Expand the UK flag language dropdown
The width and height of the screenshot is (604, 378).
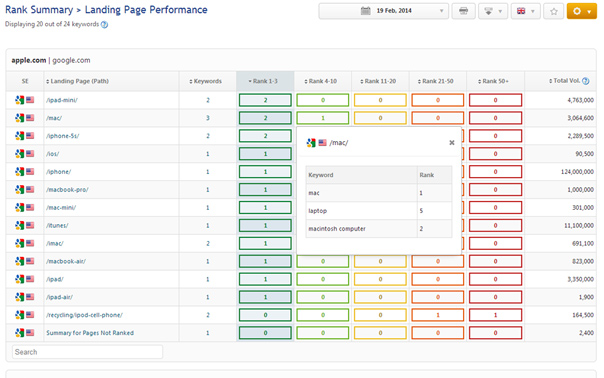coord(525,11)
